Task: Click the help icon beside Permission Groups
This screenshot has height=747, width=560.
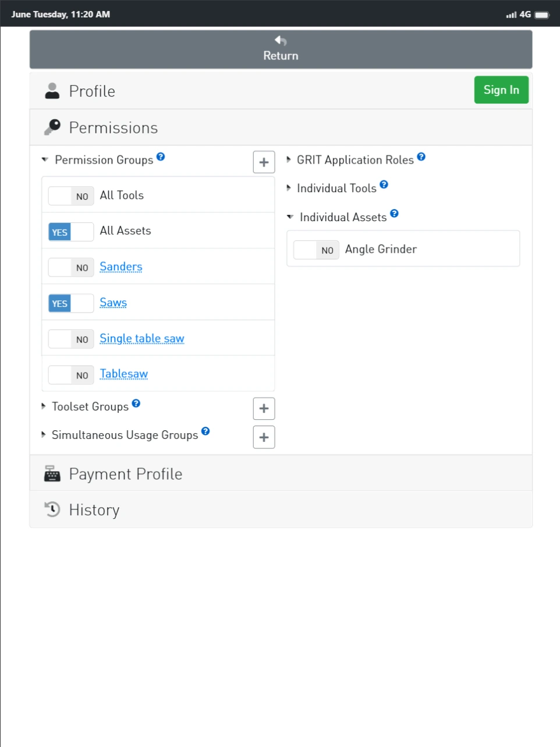Action: [x=161, y=157]
